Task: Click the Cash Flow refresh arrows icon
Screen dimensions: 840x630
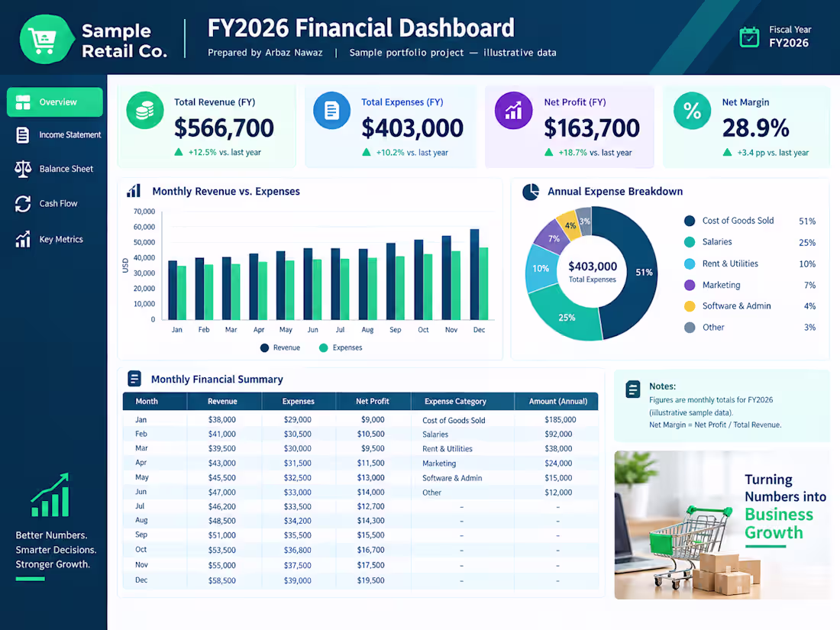Action: pos(22,204)
